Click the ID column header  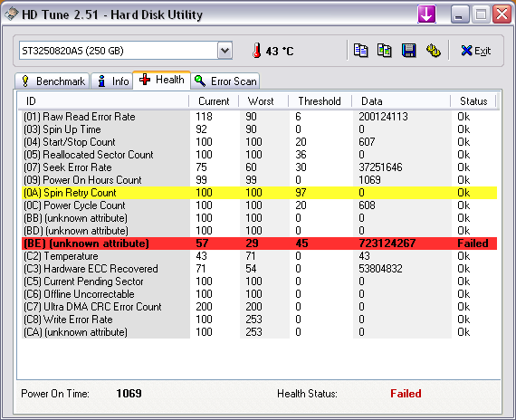click(x=103, y=101)
